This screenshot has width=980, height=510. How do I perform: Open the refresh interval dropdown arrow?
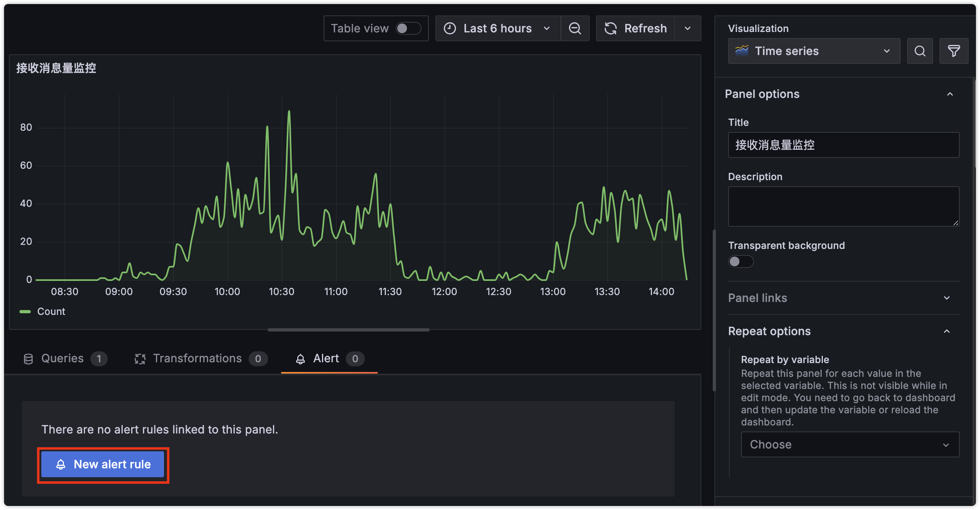pyautogui.click(x=687, y=28)
